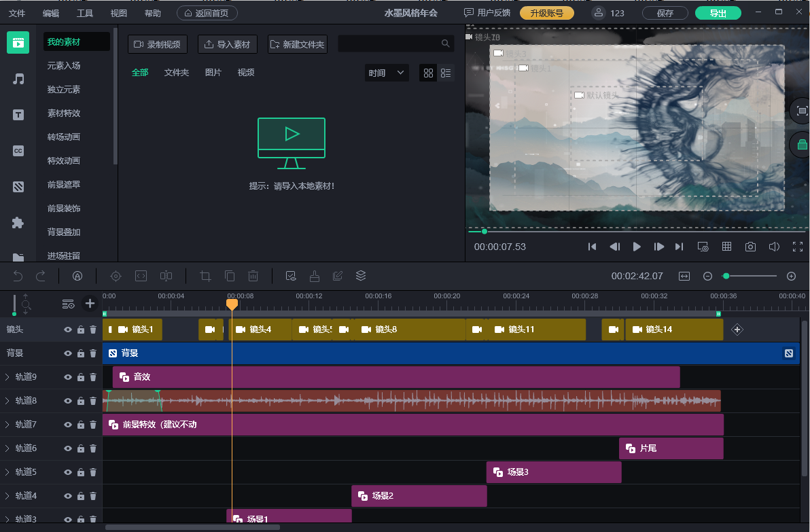810x532 pixels.
Task: Click the 保存 save button
Action: (x=665, y=13)
